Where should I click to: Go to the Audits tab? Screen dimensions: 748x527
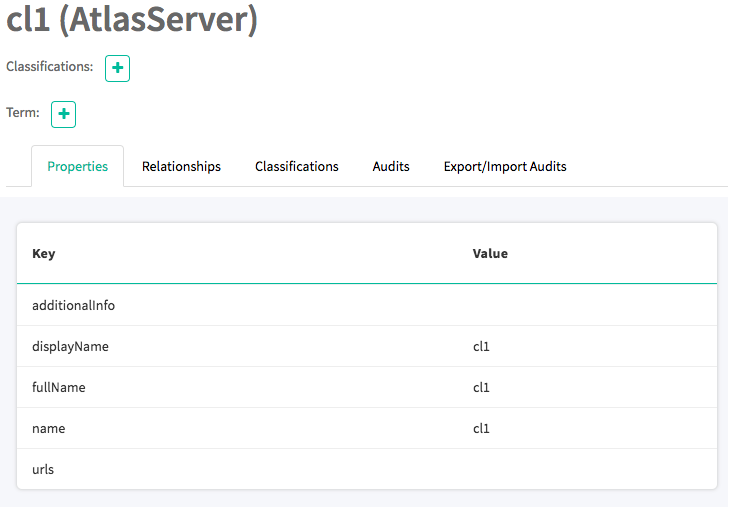(x=391, y=166)
